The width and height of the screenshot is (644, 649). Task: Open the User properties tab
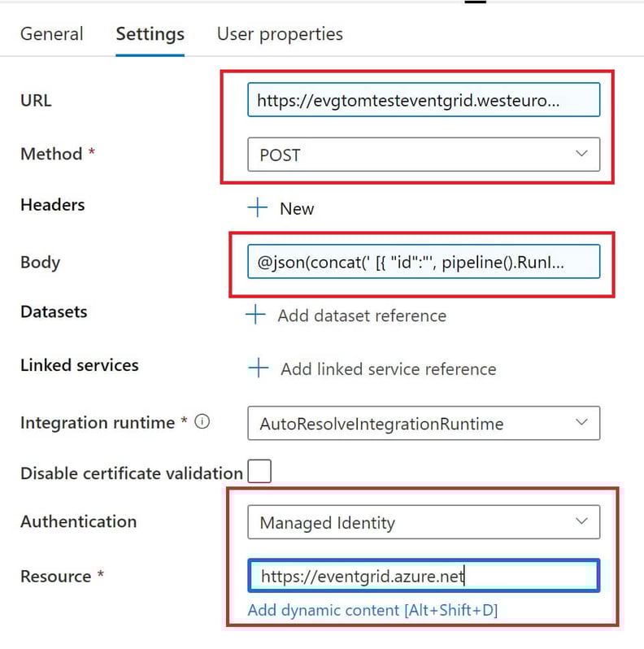coord(280,34)
